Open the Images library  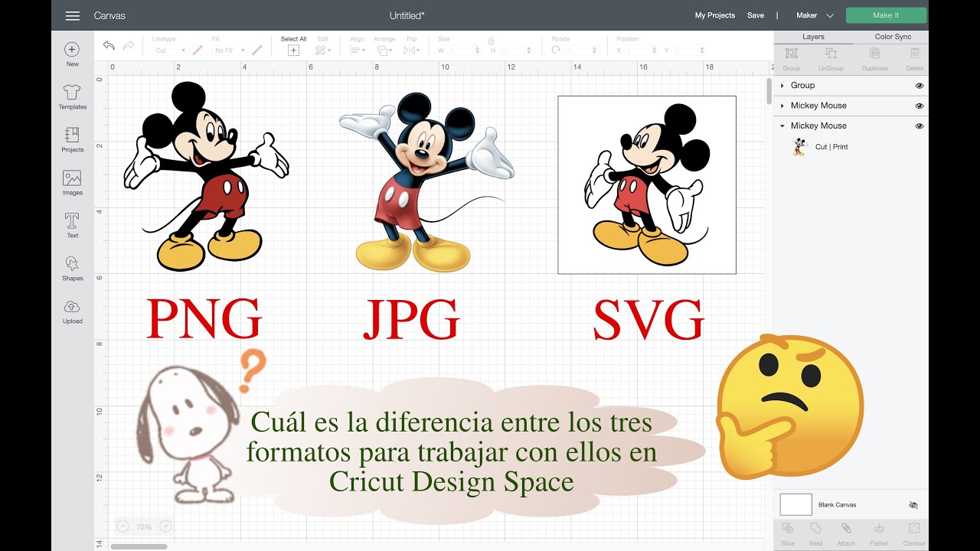pos(72,183)
